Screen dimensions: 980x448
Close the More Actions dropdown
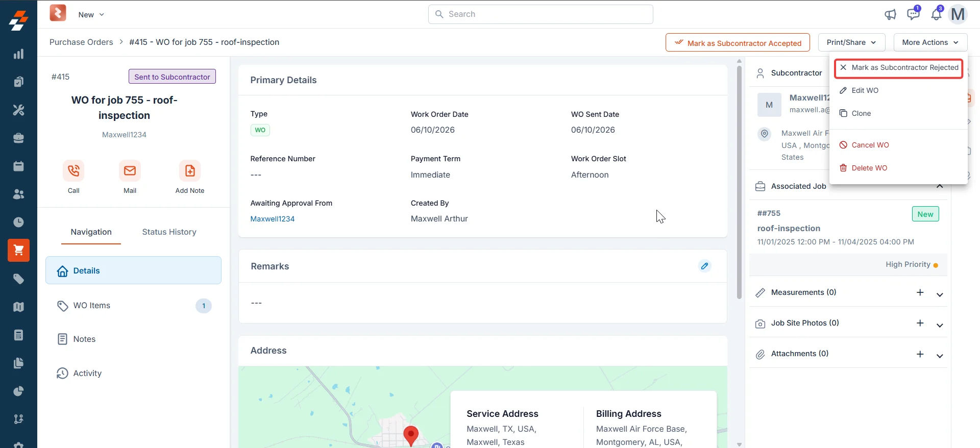click(x=930, y=42)
